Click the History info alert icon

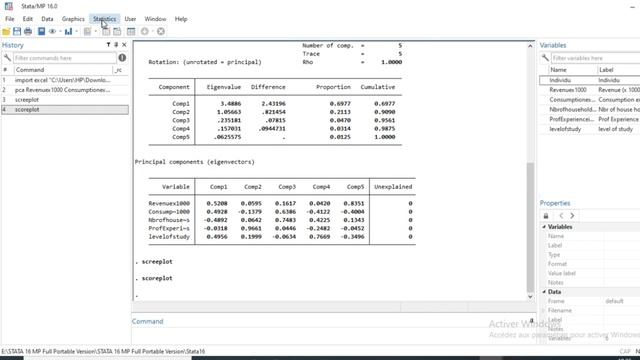[x=122, y=58]
